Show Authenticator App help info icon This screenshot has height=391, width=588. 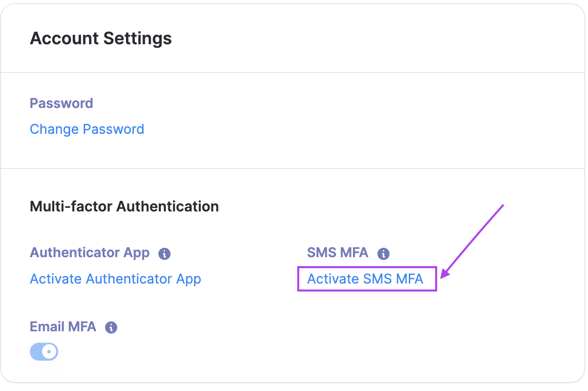click(x=164, y=254)
